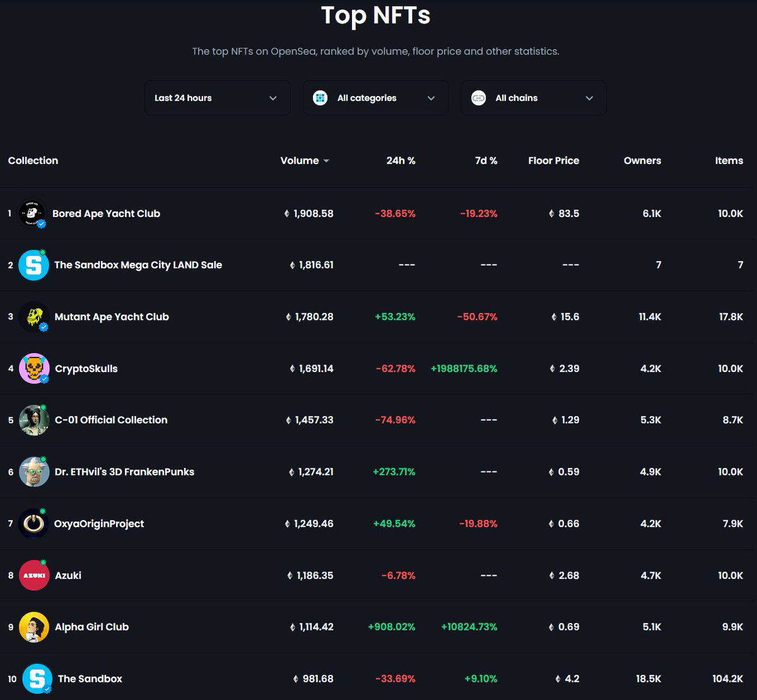
Task: Open the Last 24 hours time dropdown
Action: (217, 98)
